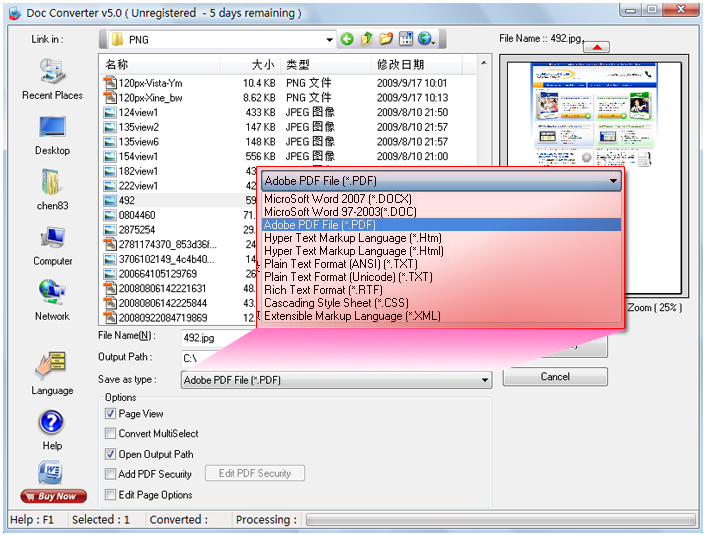706x535 pixels.
Task: Click the Language settings icon
Action: click(x=52, y=372)
